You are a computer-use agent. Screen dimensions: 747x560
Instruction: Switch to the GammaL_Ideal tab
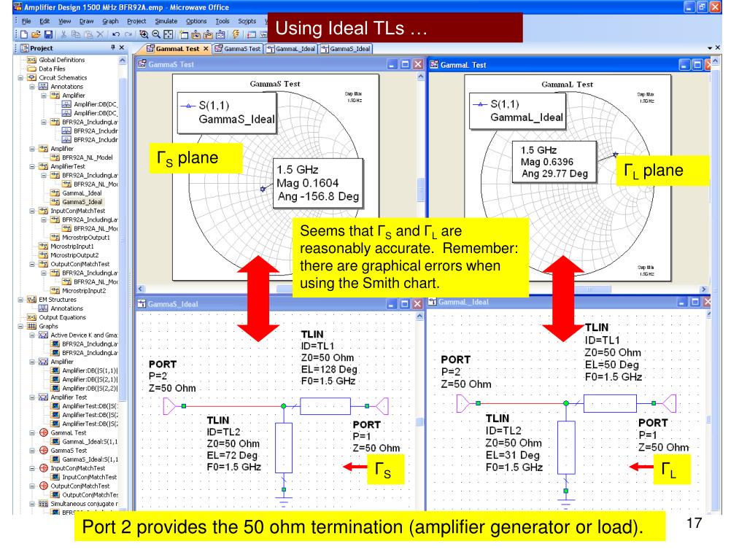[290, 49]
